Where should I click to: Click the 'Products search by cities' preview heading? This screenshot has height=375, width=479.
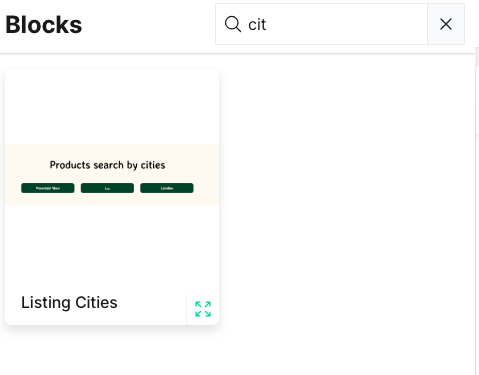[107, 165]
